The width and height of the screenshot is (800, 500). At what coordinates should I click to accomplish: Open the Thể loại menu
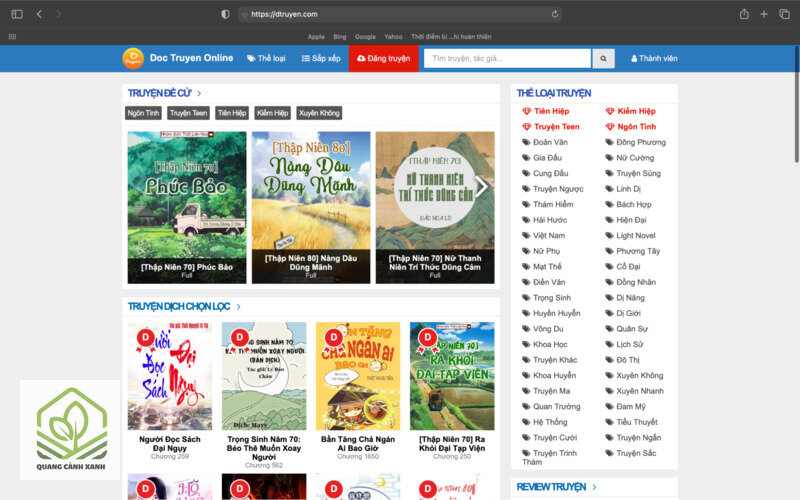pyautogui.click(x=266, y=59)
